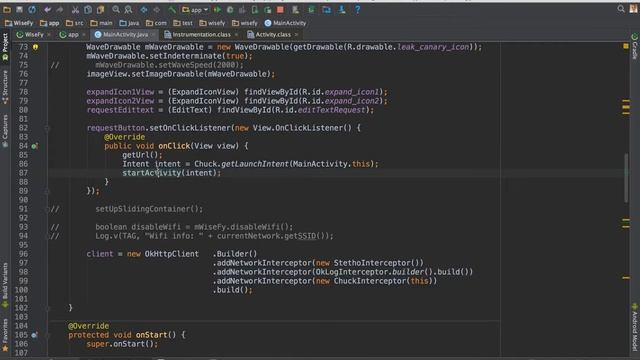Start debugging with the Debug bug icon
The height and width of the screenshot is (360, 640).
[x=230, y=9]
